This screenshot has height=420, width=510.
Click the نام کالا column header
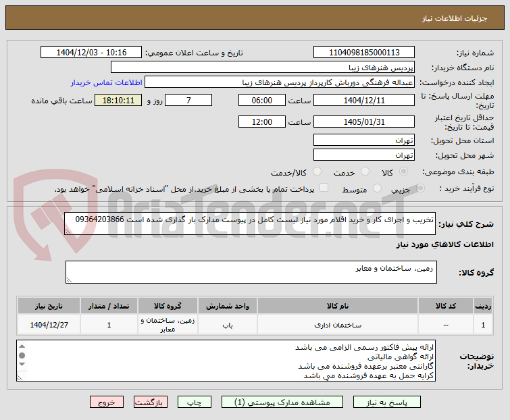338,306
